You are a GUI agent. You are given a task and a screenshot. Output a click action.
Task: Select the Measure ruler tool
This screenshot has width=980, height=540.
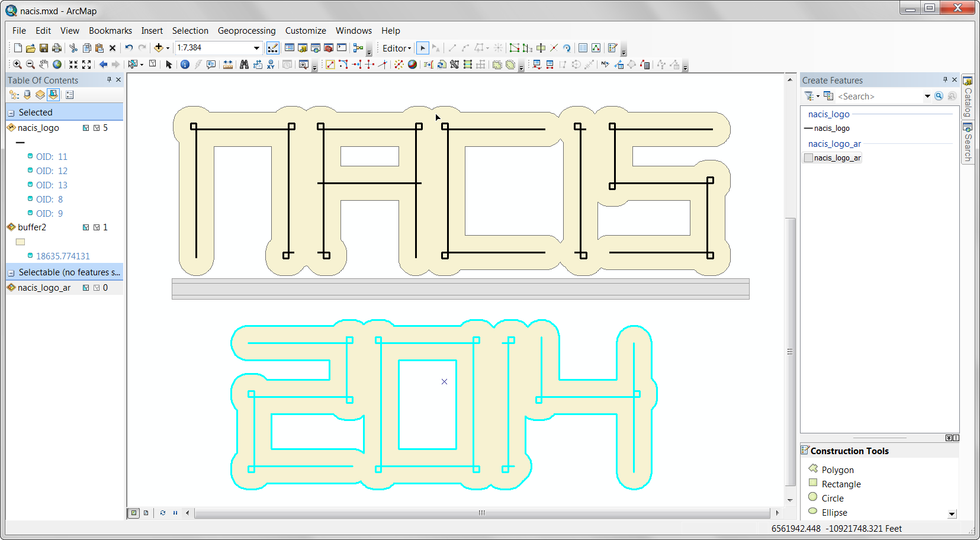tap(227, 65)
